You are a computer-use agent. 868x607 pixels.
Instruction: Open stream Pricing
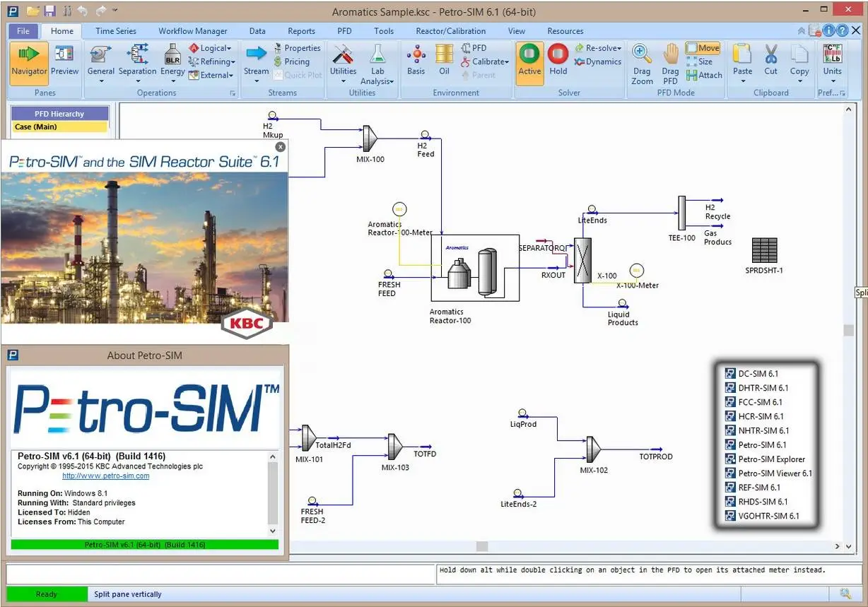point(292,61)
